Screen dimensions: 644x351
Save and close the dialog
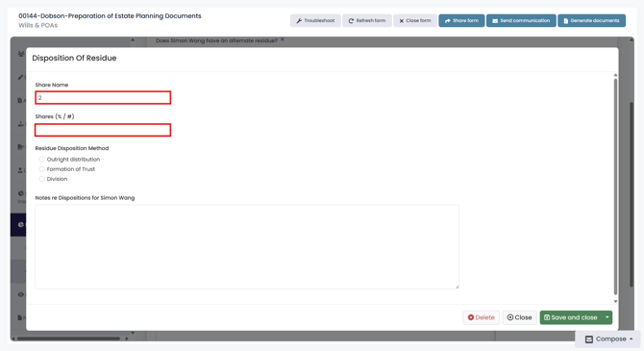[571, 317]
